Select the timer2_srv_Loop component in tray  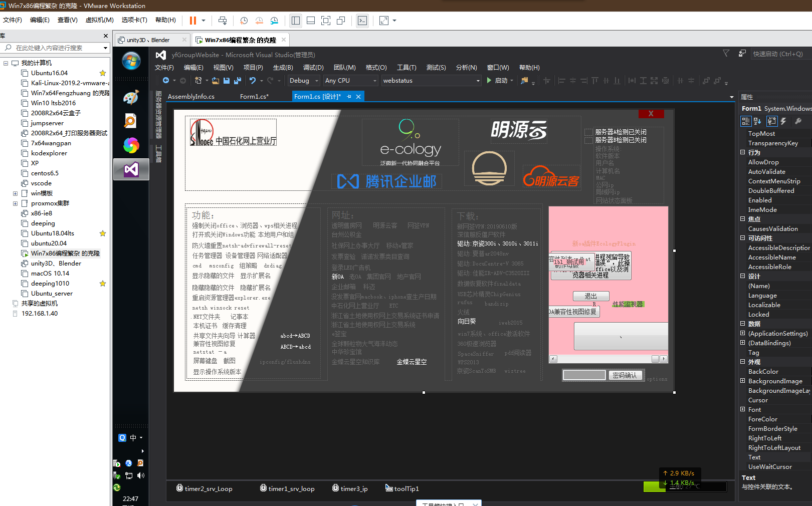(204, 488)
